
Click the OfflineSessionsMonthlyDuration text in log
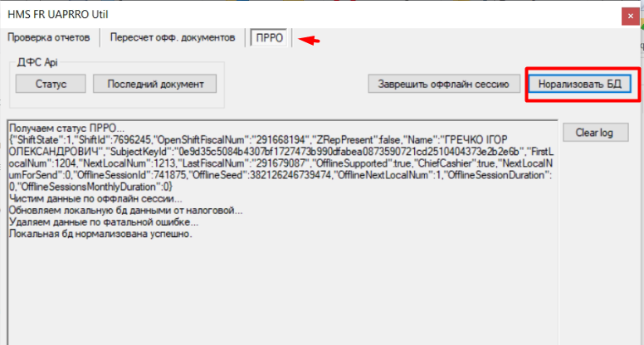[83, 187]
